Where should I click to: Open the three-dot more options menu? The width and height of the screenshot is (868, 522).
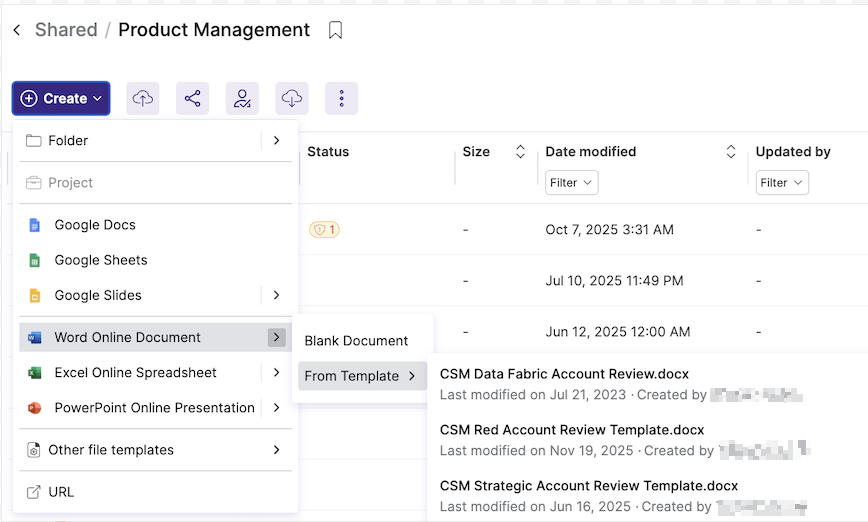click(x=342, y=98)
